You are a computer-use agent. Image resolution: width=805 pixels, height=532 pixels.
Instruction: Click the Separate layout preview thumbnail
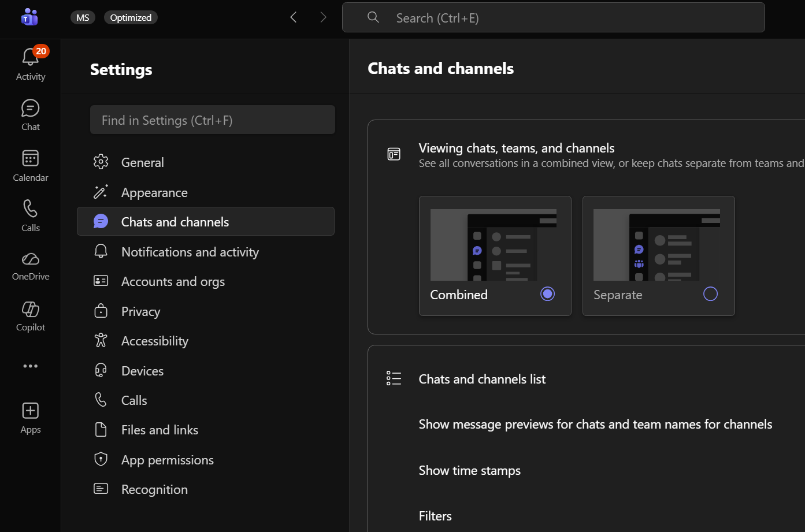click(656, 245)
